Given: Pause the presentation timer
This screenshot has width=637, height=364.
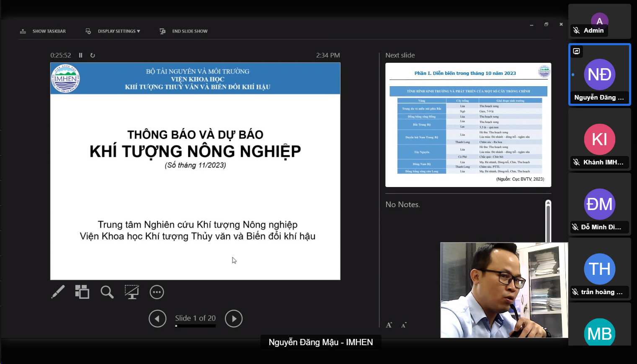Looking at the screenshot, I should (x=80, y=55).
